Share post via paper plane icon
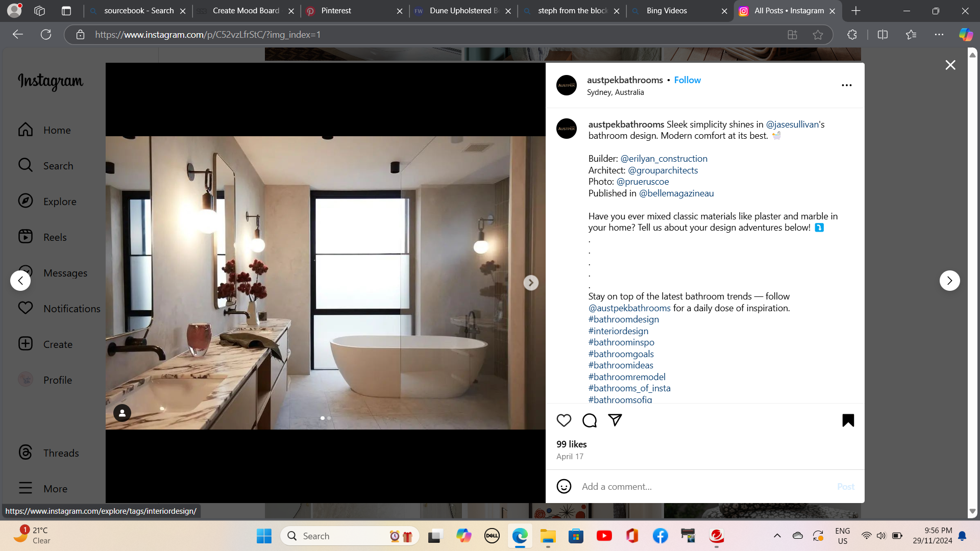 click(615, 420)
